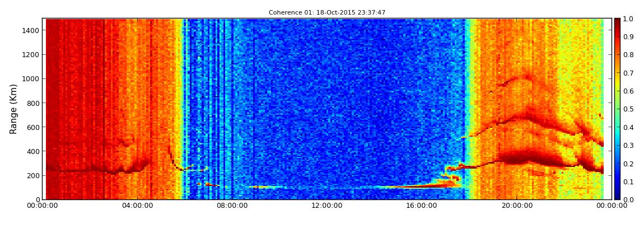
Task: Click the 16:00:00 time tick label
Action: click(421, 206)
